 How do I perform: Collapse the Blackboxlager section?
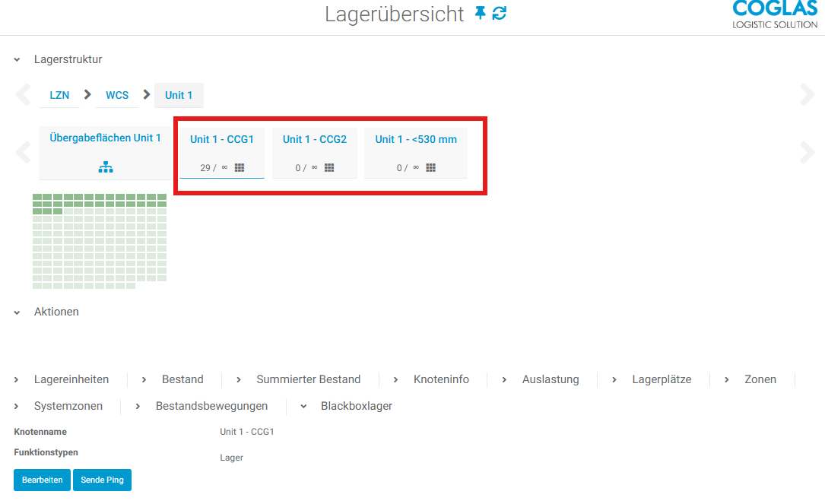click(303, 406)
